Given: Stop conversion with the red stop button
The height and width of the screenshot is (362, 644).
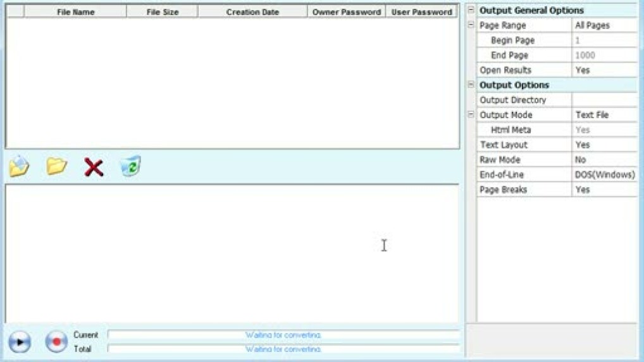Looking at the screenshot, I should coord(56,342).
